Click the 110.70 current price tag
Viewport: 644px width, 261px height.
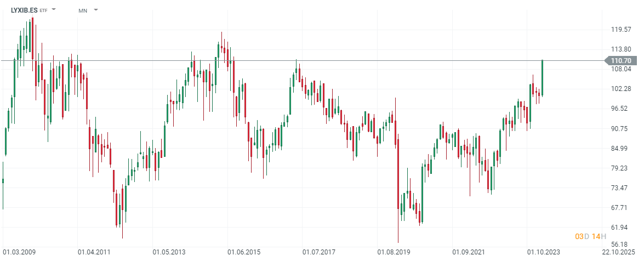[x=620, y=60]
